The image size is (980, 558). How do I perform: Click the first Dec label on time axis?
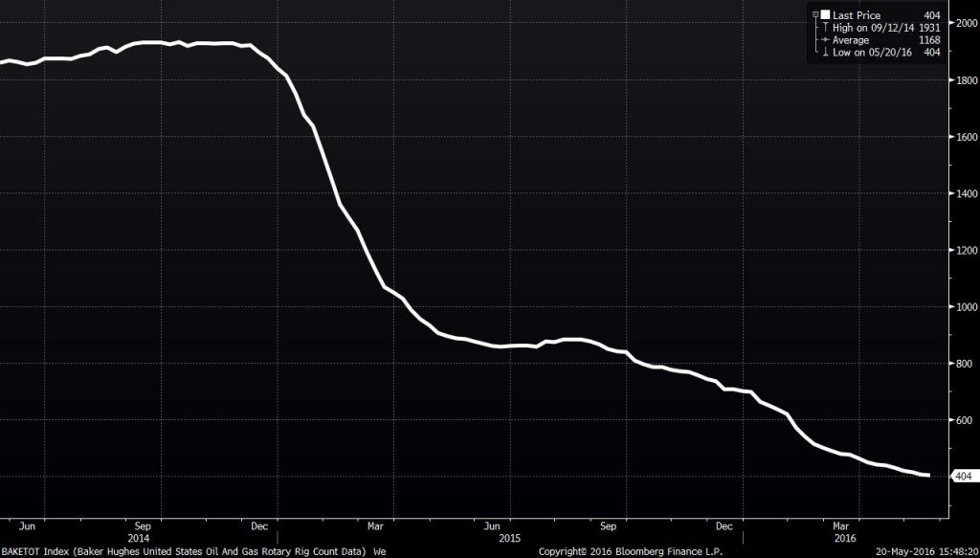click(258, 525)
